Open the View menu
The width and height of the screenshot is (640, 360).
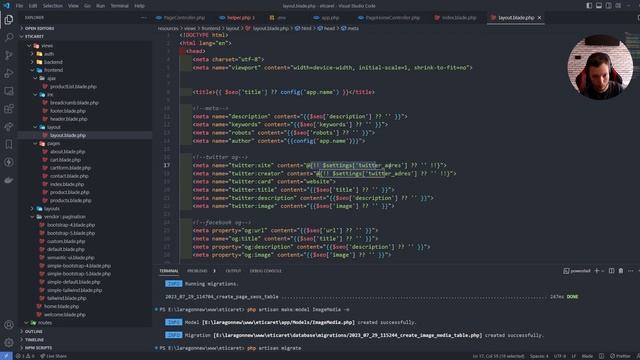(x=73, y=6)
